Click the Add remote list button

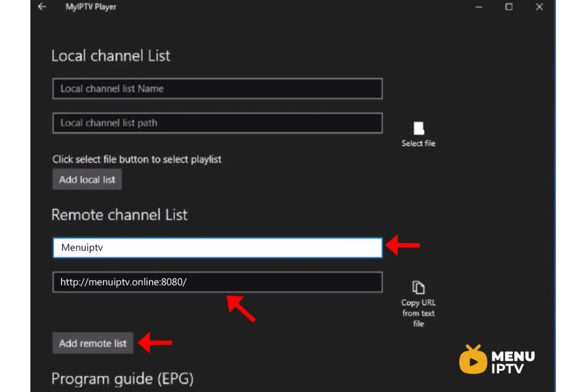(x=92, y=343)
